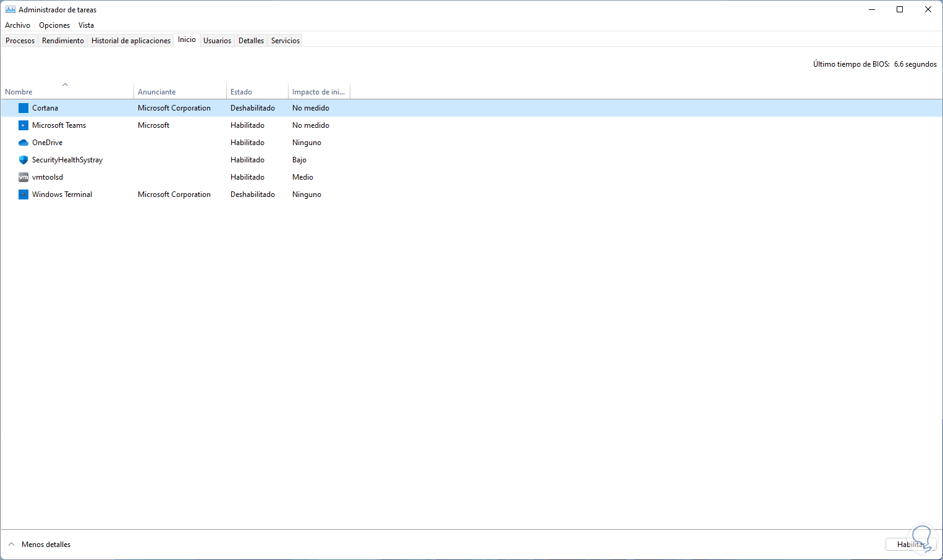Select the Windows Terminal entry
Image resolution: width=943 pixels, height=560 pixels.
(x=62, y=194)
